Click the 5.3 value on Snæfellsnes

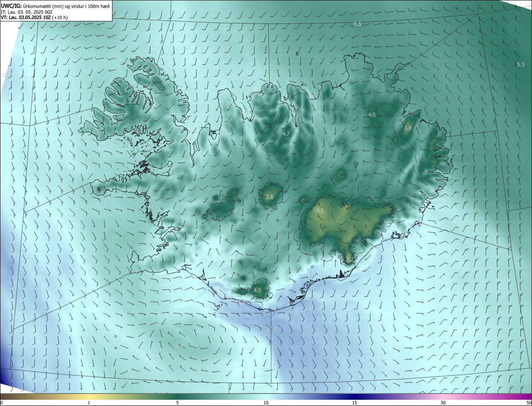pos(99,190)
